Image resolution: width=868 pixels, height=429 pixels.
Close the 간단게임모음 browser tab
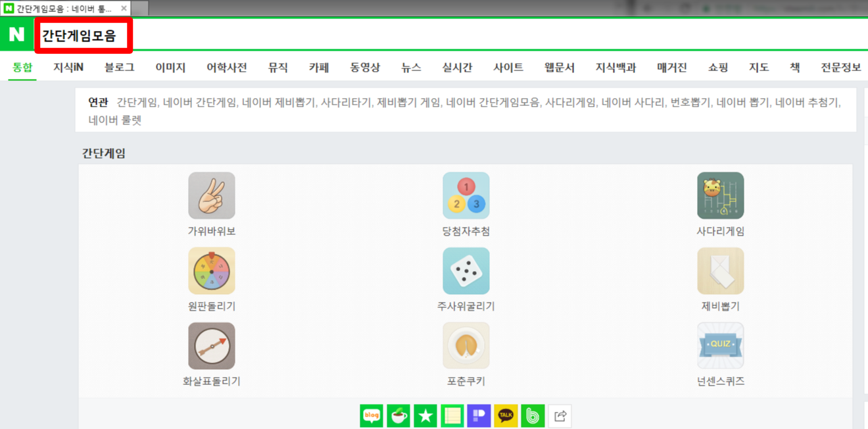pos(124,9)
